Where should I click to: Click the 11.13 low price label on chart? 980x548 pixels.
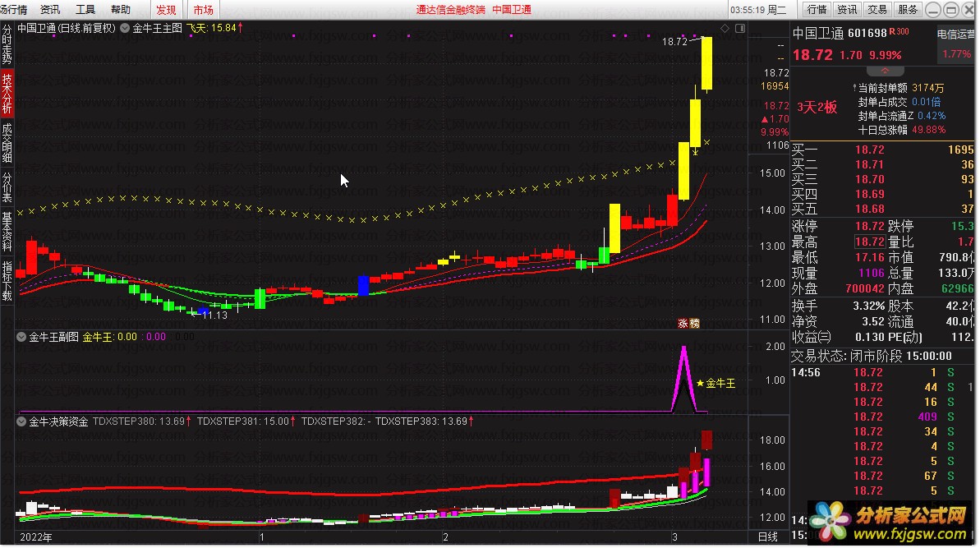coord(214,315)
